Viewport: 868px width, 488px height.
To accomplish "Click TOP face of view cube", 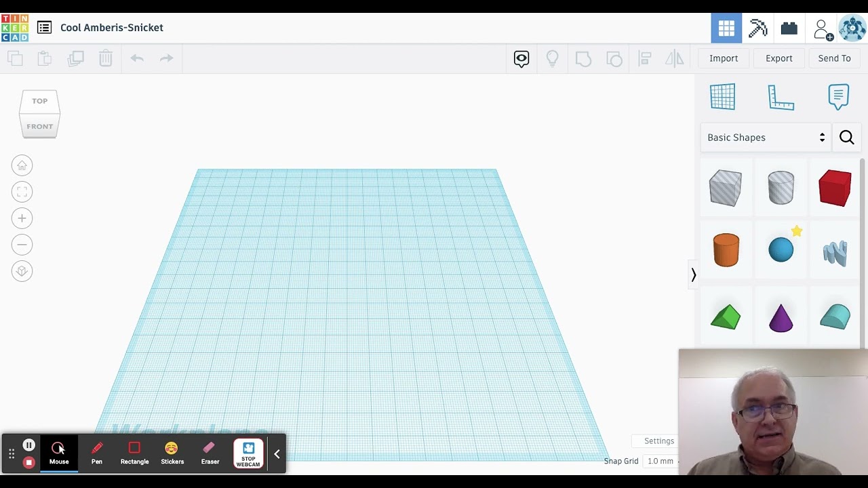I will click(39, 101).
